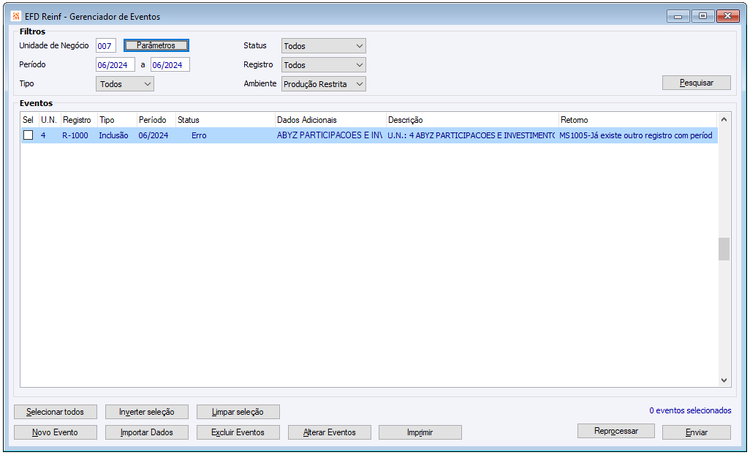Click the MS1005 return message cell
750x455 pixels.
[x=636, y=135]
